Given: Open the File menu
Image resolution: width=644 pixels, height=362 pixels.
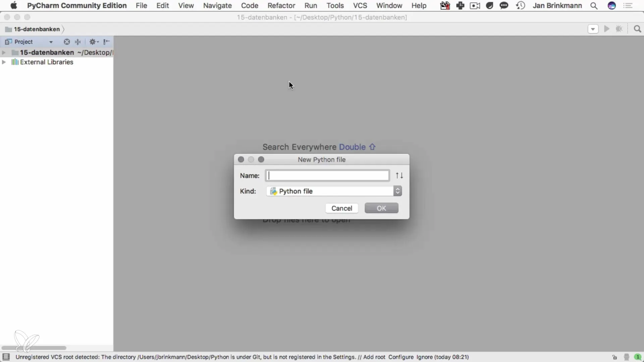Looking at the screenshot, I should (x=141, y=6).
